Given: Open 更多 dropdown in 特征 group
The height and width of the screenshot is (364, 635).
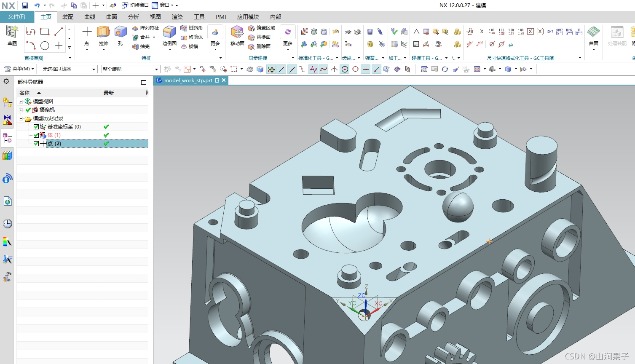Looking at the screenshot, I should pos(215,37).
